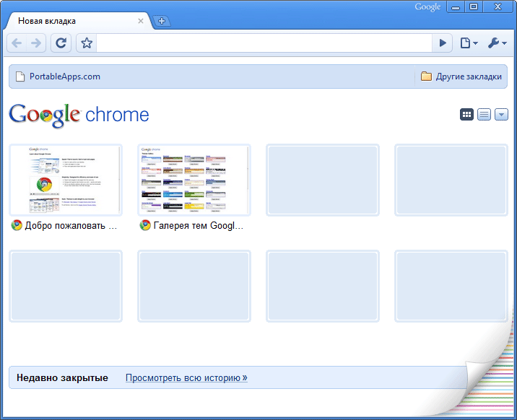Open the Другие закладки folder
Screen dimensions: 517x420
point(461,76)
